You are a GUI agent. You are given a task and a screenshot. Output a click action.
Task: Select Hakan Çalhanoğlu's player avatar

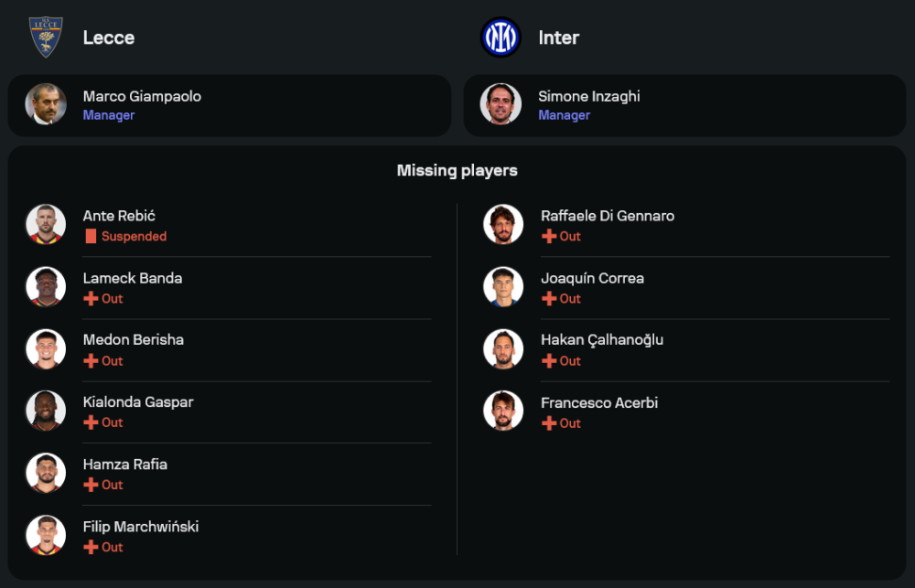tap(503, 348)
